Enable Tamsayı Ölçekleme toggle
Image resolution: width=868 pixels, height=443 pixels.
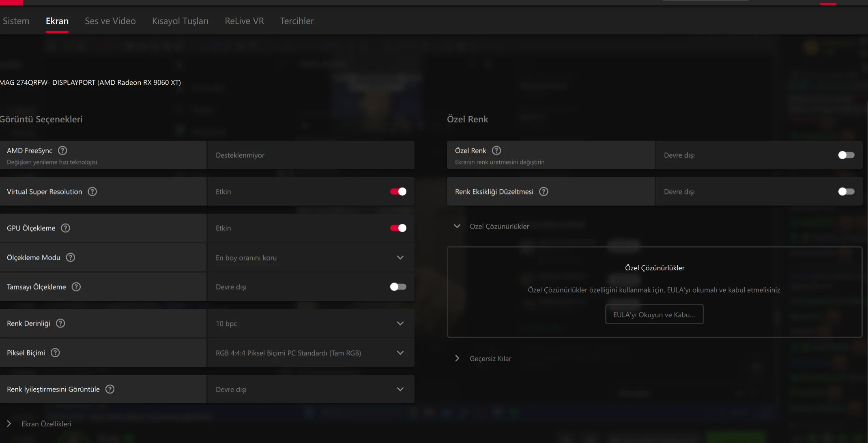tap(398, 287)
